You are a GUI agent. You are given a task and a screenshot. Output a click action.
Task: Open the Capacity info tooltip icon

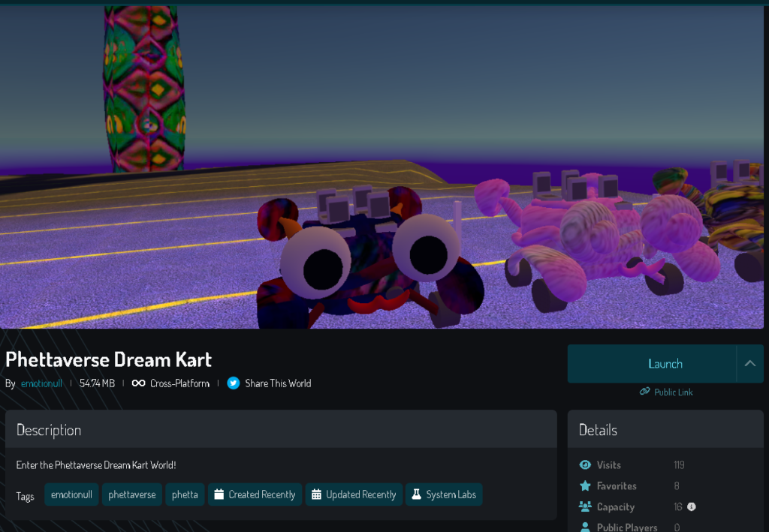tap(692, 506)
